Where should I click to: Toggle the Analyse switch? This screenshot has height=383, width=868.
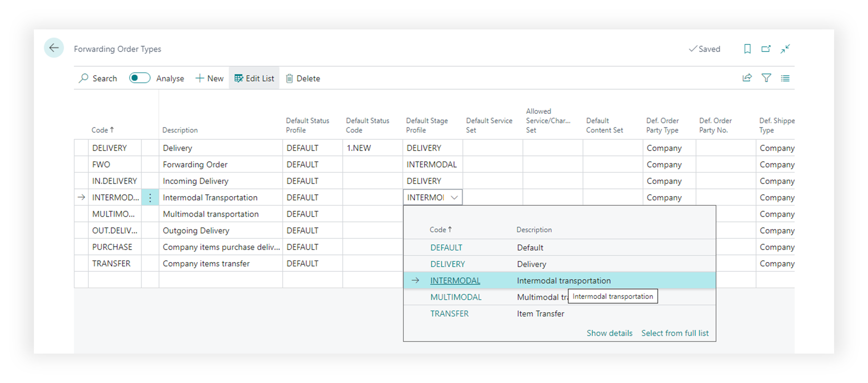pos(139,78)
